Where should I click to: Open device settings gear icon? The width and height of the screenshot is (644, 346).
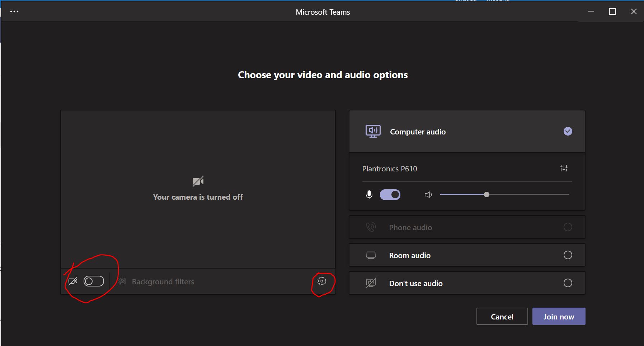[322, 281]
